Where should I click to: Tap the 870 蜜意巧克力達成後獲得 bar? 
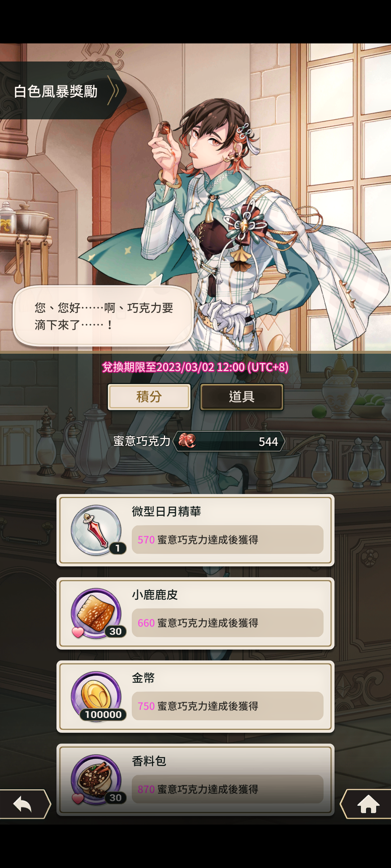pyautogui.click(x=227, y=789)
